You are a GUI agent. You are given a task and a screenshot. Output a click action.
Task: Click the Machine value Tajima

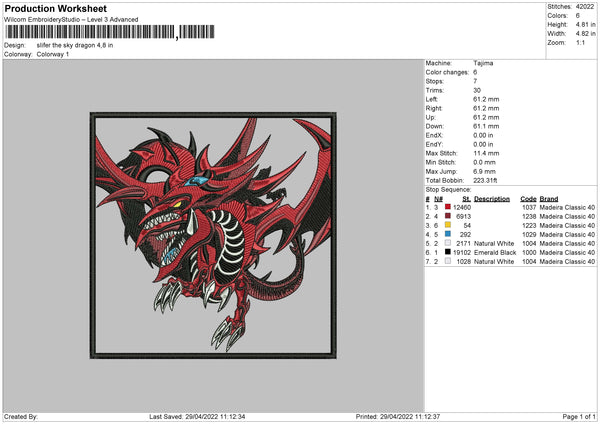click(483, 63)
